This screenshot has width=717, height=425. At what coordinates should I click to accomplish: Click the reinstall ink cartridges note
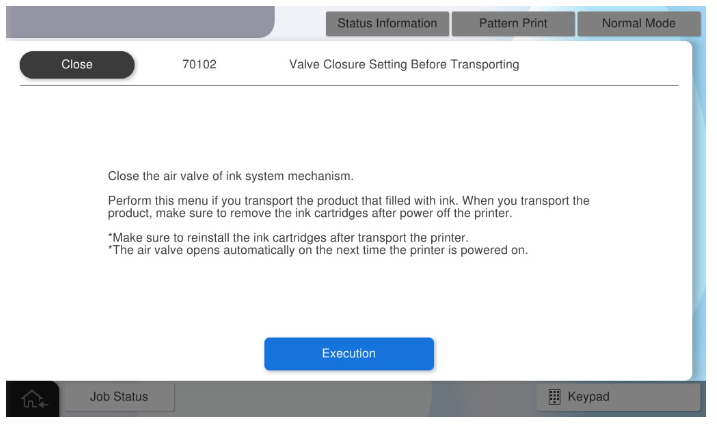(x=288, y=237)
